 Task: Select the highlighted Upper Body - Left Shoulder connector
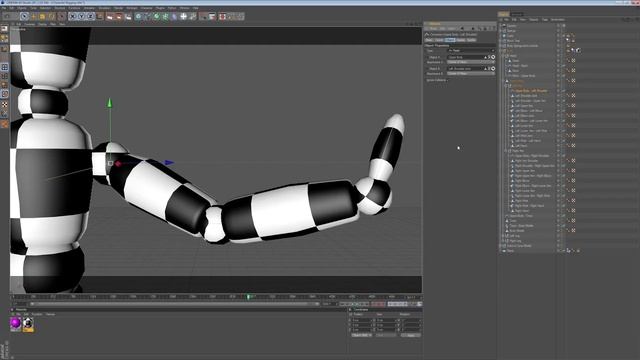(x=531, y=91)
